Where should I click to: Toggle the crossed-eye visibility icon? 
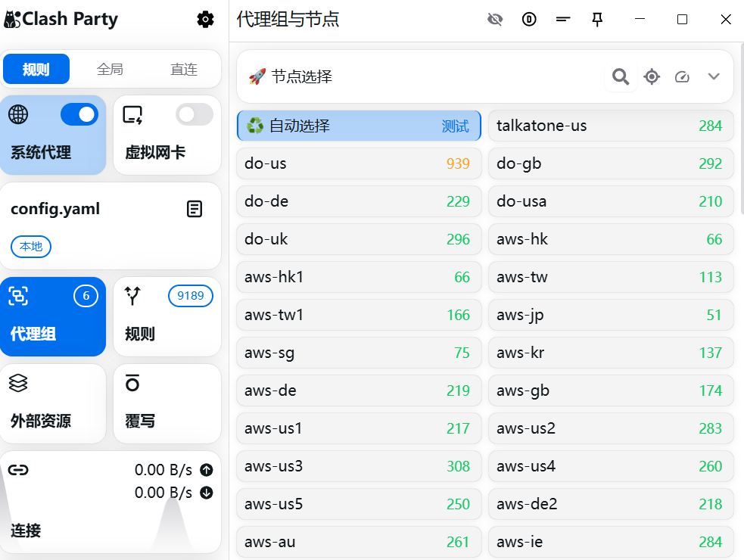[495, 20]
